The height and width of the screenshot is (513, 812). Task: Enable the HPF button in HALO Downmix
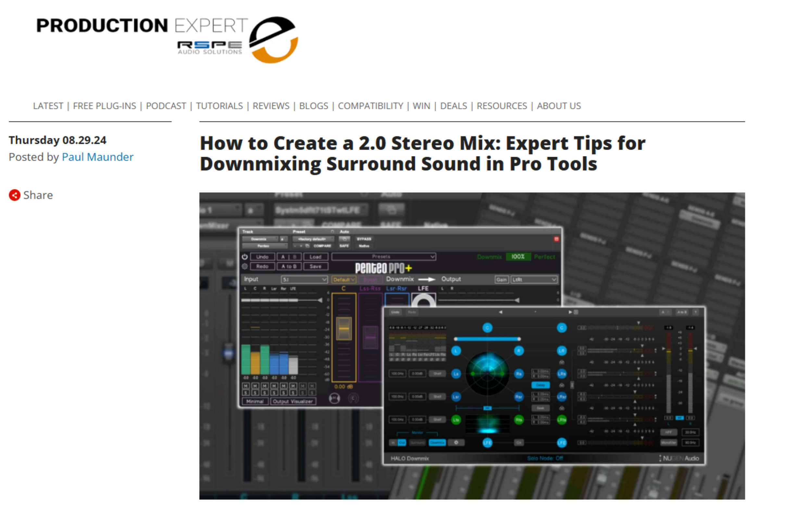click(668, 432)
